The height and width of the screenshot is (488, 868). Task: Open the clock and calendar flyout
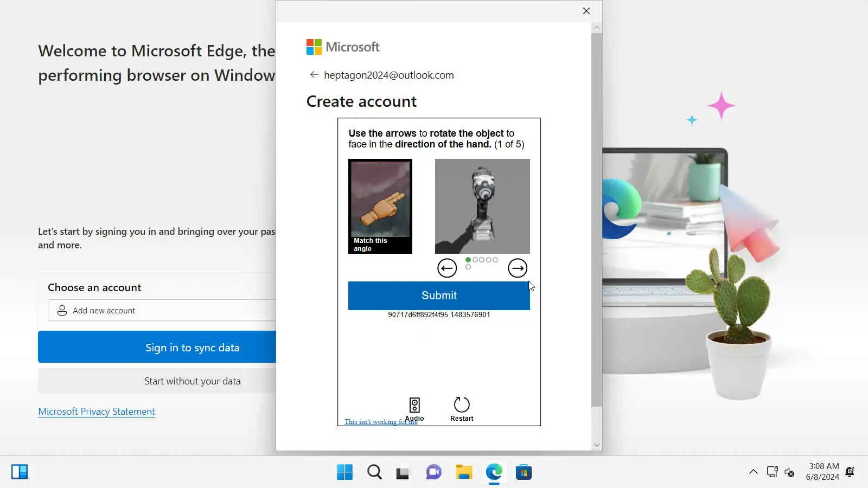point(823,472)
